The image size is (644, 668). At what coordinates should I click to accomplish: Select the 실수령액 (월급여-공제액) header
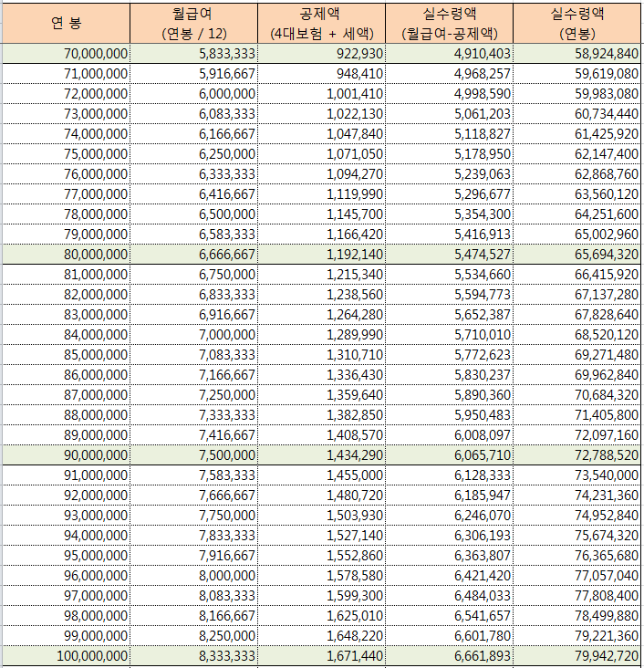(450, 23)
